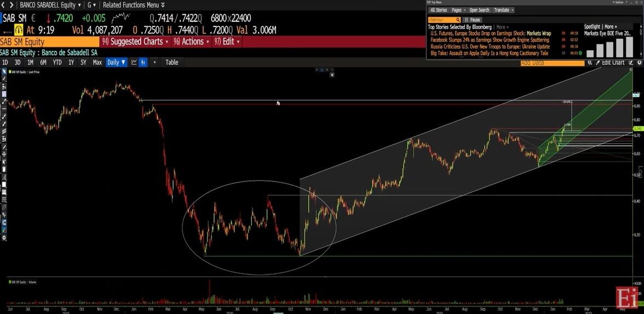Select the 3D period

click(x=18, y=62)
